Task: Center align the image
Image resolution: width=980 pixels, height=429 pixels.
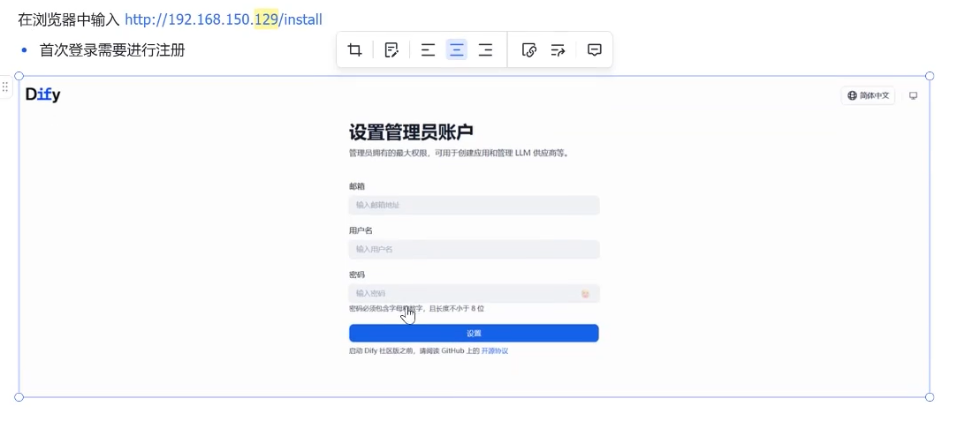Action: 457,50
